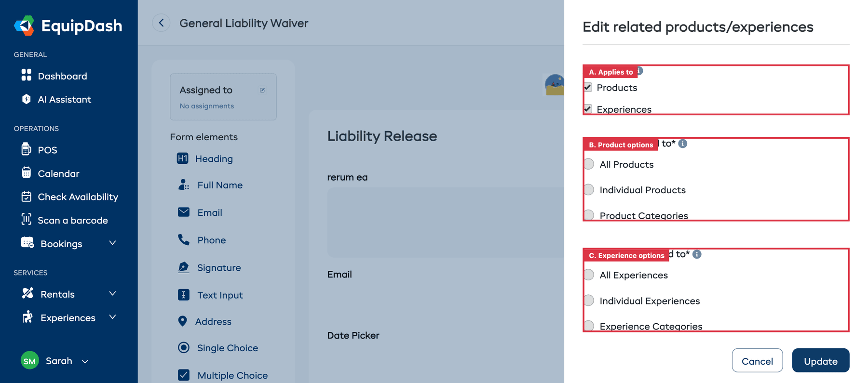Click the Multiple Choice checkbox icon
This screenshot has width=868, height=383.
(183, 375)
